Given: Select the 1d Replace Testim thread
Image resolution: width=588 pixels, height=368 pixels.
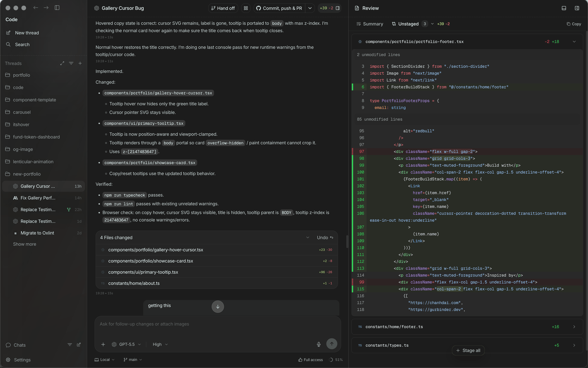Looking at the screenshot, I should [44, 221].
